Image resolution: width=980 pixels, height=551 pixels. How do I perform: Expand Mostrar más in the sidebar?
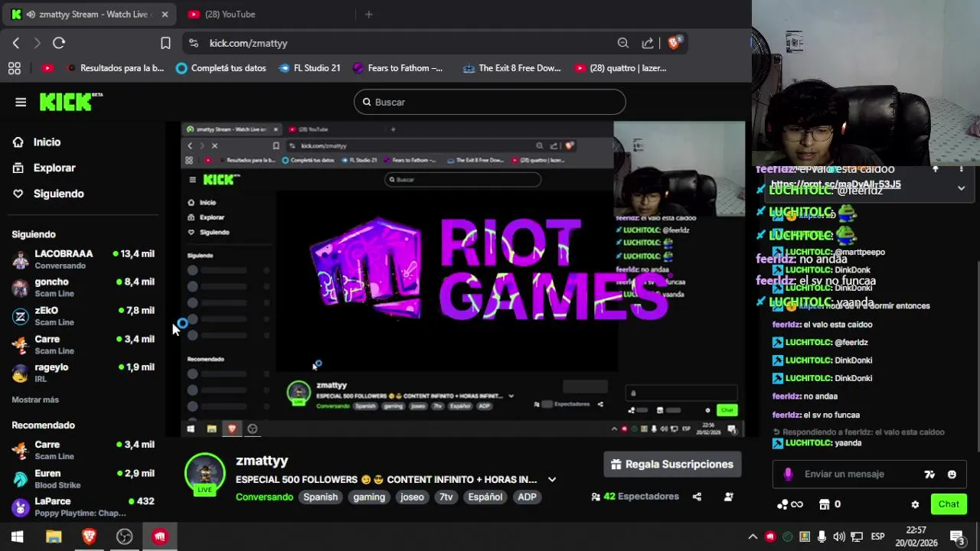click(35, 399)
